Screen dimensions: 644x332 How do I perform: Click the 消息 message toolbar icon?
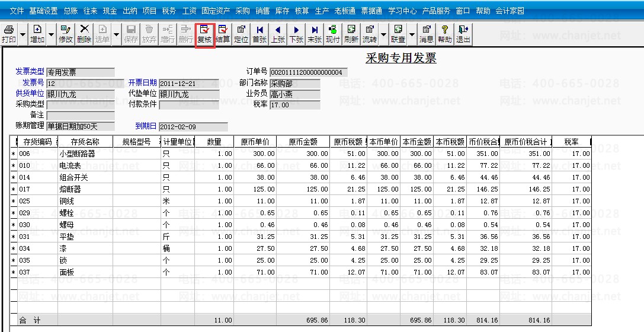coord(427,34)
